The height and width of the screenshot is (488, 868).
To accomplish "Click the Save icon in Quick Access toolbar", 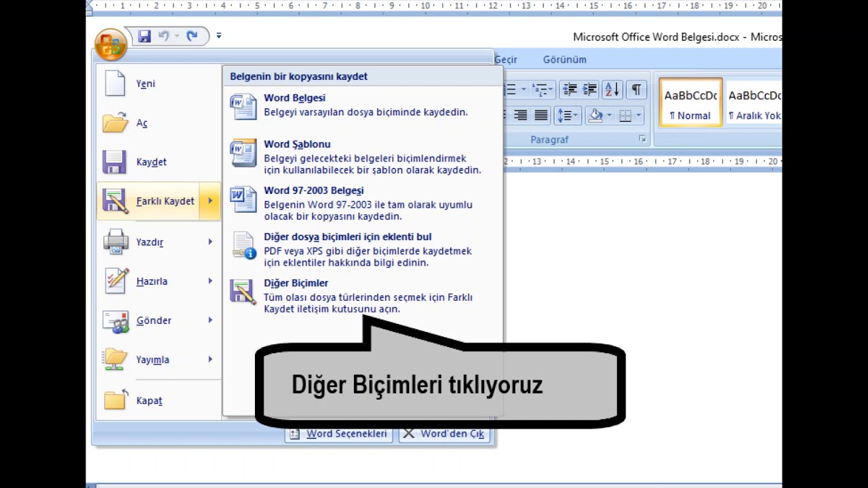I will pos(144,36).
